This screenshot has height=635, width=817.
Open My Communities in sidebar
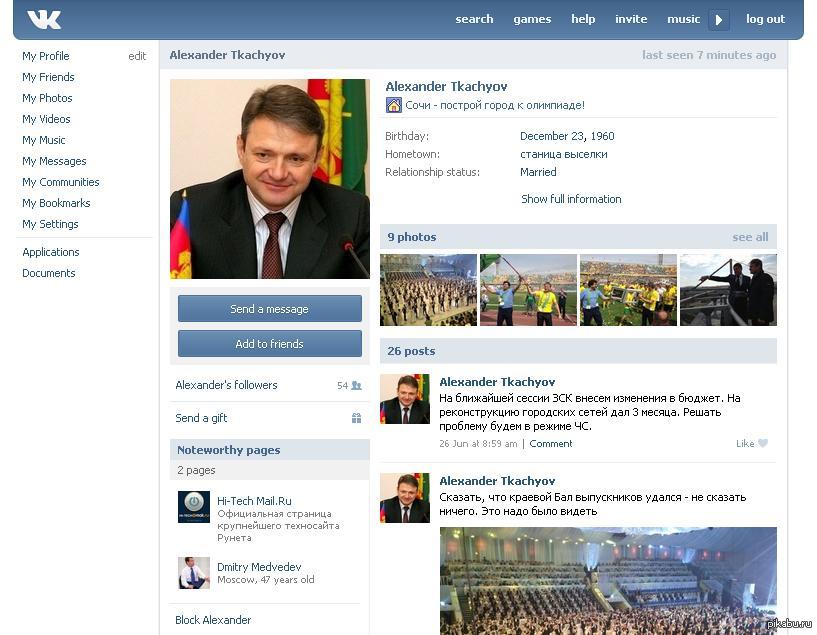point(61,182)
